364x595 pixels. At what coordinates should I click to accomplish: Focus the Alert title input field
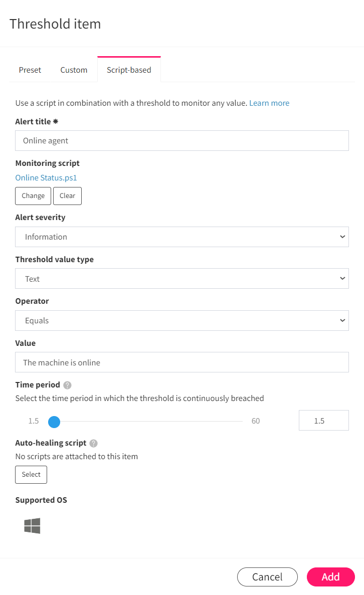point(182,141)
